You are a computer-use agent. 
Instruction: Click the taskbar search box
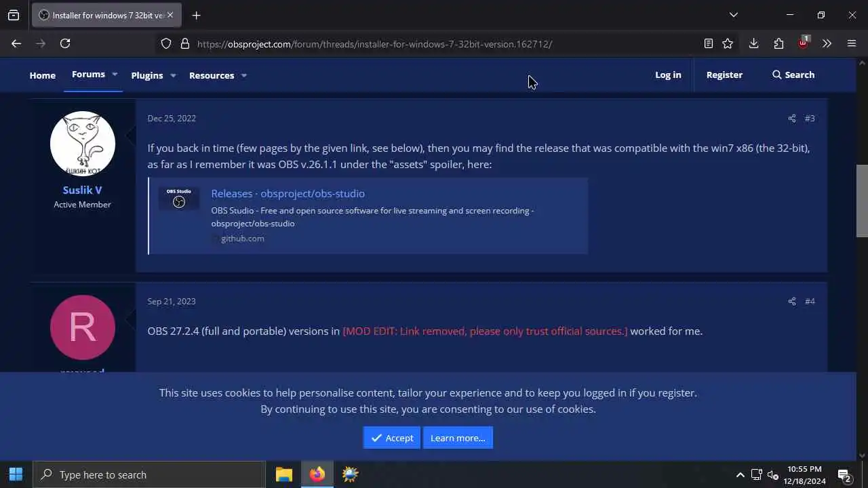click(149, 474)
